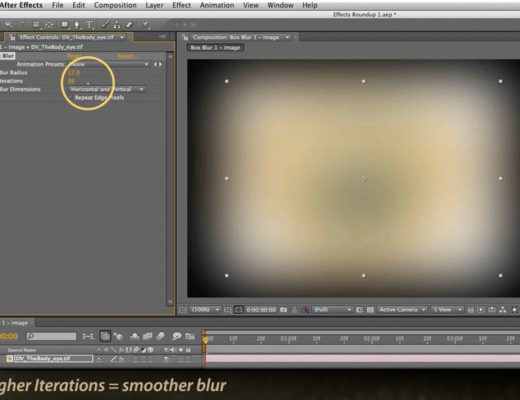Open Effect Controls panel options menu
This screenshot has width=520, height=400.
coord(162,37)
